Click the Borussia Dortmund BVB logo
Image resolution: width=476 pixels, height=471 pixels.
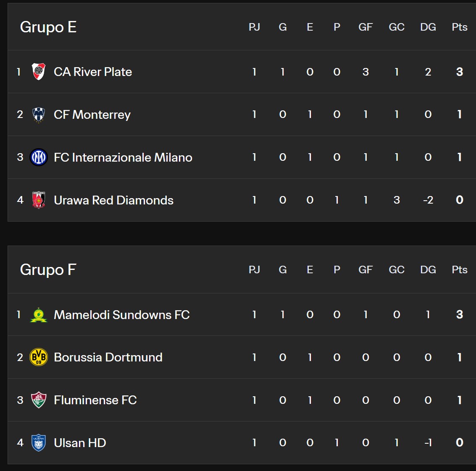pyautogui.click(x=39, y=357)
